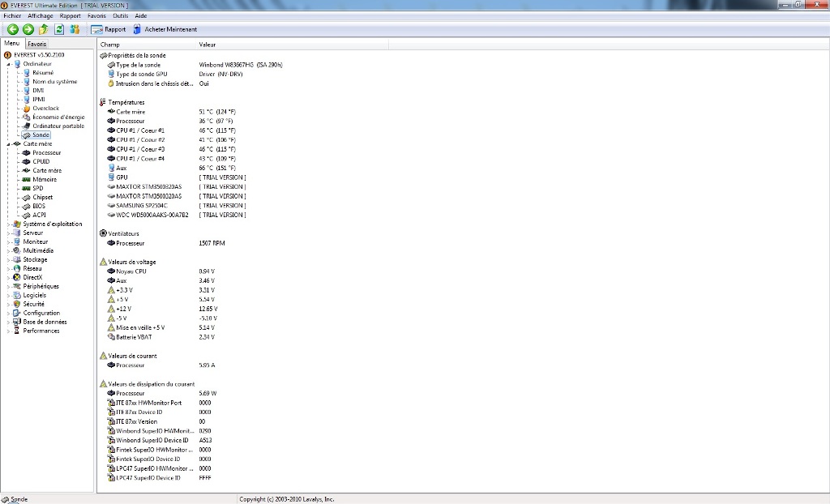Click the green Back arrow icon

pos(13,29)
